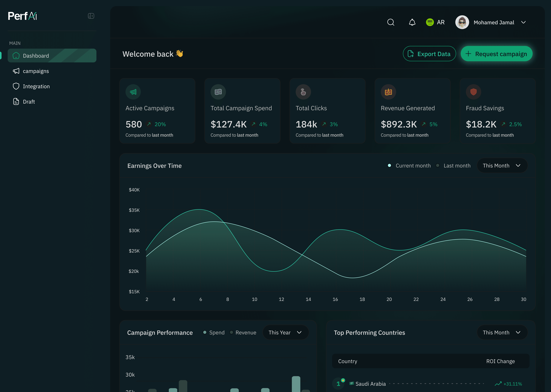
Task: Select the Saudi Arabia country row
Action: click(431, 384)
